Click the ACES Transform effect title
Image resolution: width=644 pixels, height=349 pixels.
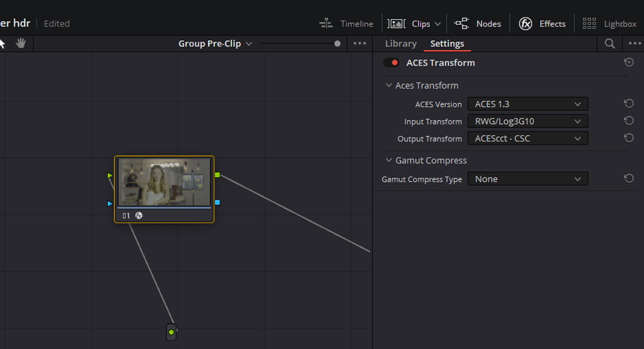pyautogui.click(x=440, y=63)
